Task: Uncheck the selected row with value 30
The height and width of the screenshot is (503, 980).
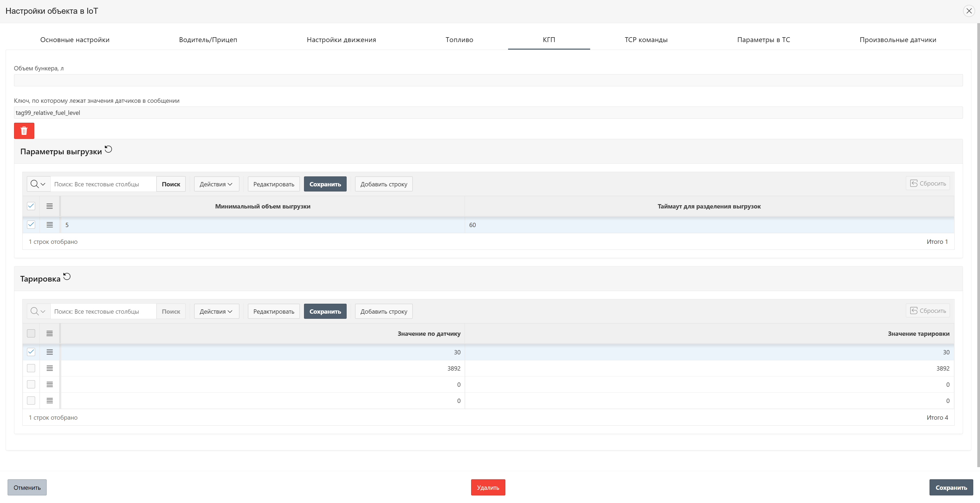Action: pos(31,352)
